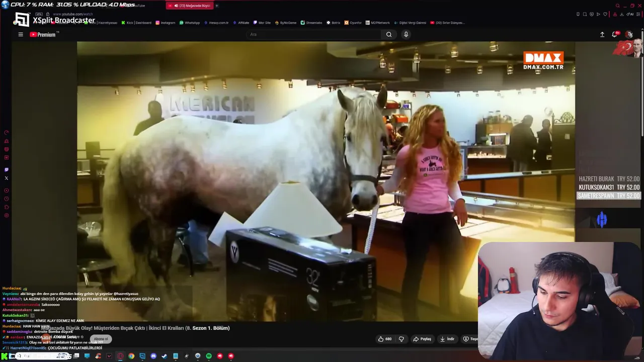The image size is (644, 362).
Task: Open the ByNoGame bookmark
Action: pyautogui.click(x=286, y=23)
